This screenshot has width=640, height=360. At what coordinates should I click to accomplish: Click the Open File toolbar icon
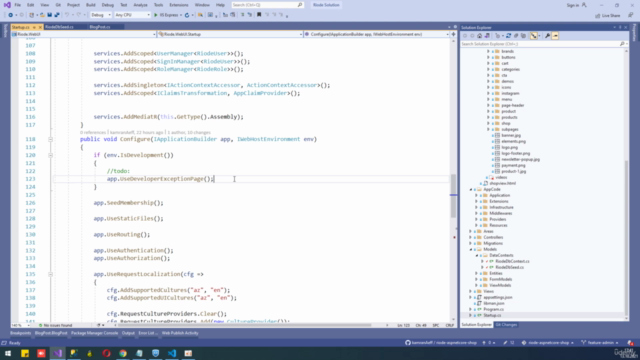(42, 15)
